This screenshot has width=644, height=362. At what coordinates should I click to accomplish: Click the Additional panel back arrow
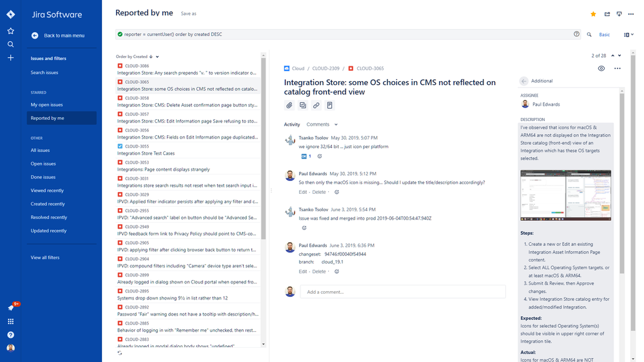(x=523, y=81)
